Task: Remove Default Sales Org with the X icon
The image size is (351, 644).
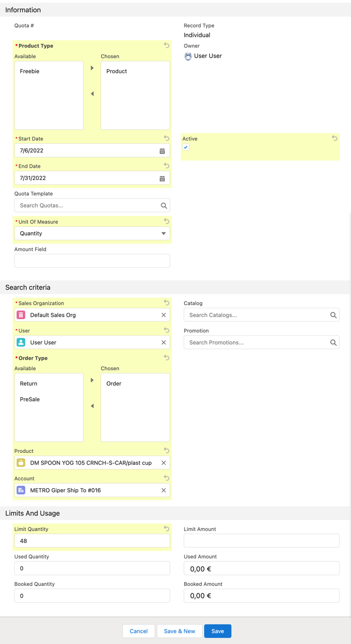Action: 163,315
